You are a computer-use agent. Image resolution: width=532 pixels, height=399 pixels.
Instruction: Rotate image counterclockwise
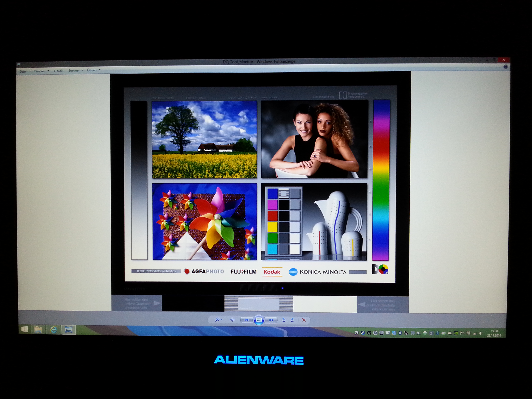tap(284, 320)
